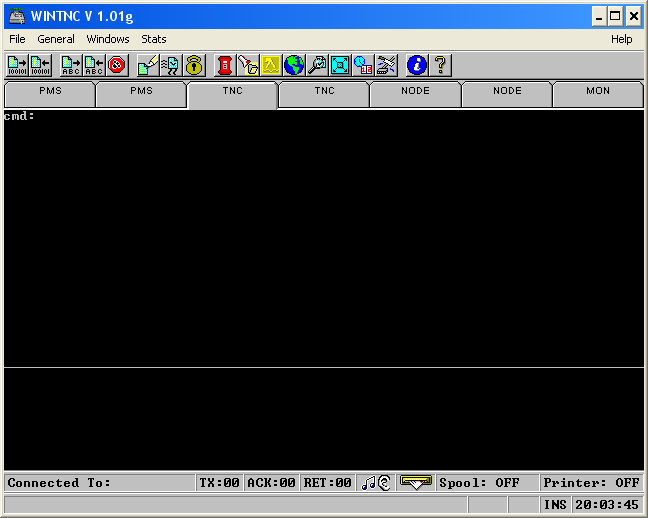Click the cyan full-screen expand icon
Viewport: 648px width, 518px height.
click(340, 65)
